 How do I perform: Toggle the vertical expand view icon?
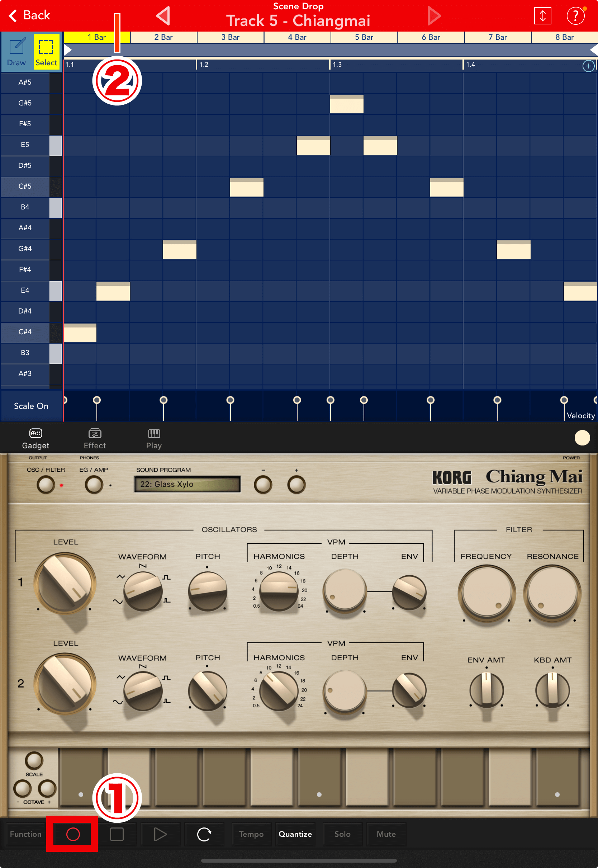(542, 16)
